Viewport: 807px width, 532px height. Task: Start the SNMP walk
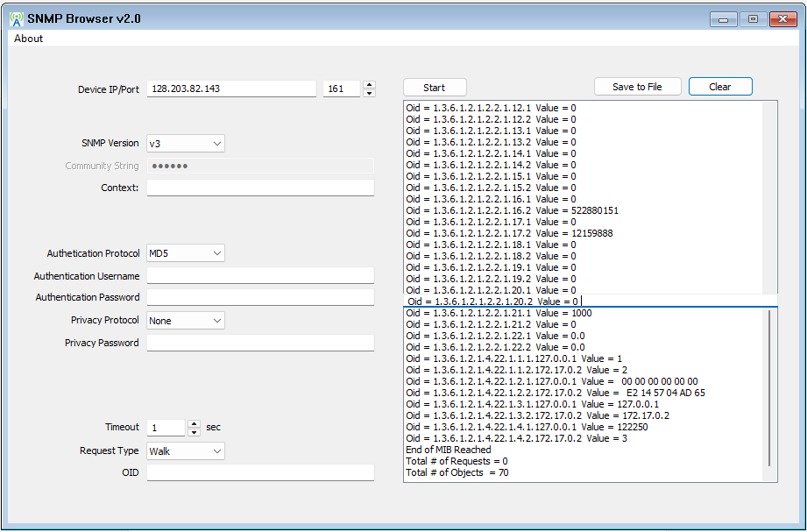click(x=434, y=86)
